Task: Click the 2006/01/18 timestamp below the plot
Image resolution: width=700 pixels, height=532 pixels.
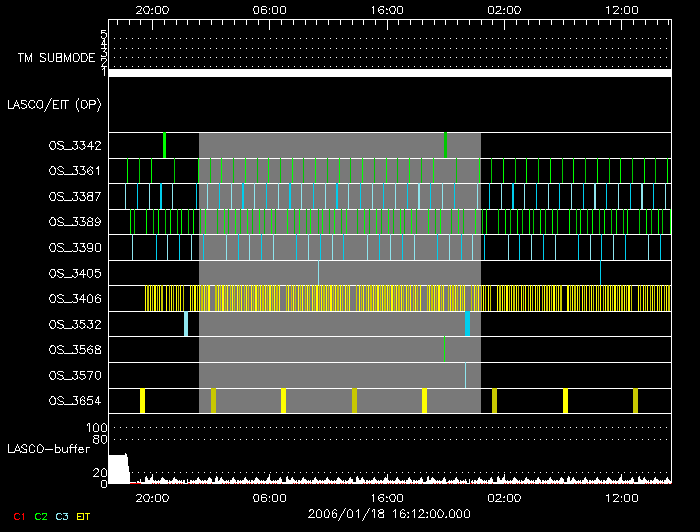Action: click(389, 514)
